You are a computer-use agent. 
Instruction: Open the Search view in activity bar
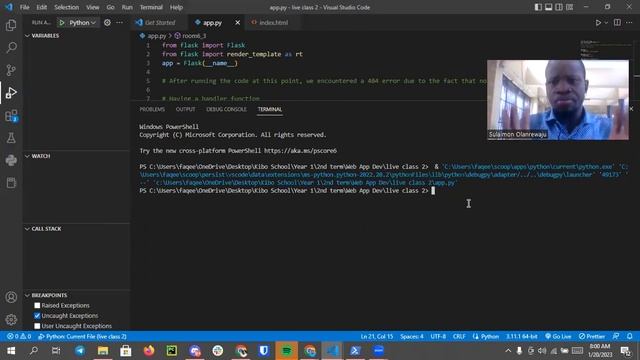tap(11, 47)
